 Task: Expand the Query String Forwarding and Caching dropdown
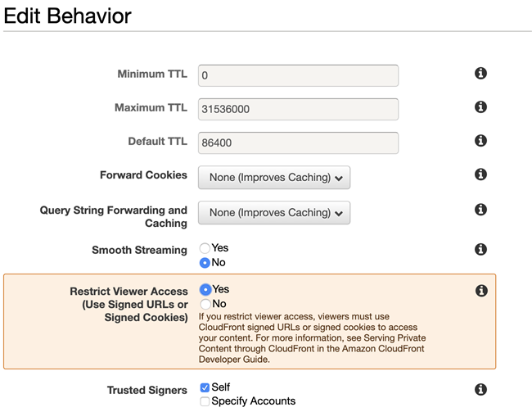(x=274, y=212)
